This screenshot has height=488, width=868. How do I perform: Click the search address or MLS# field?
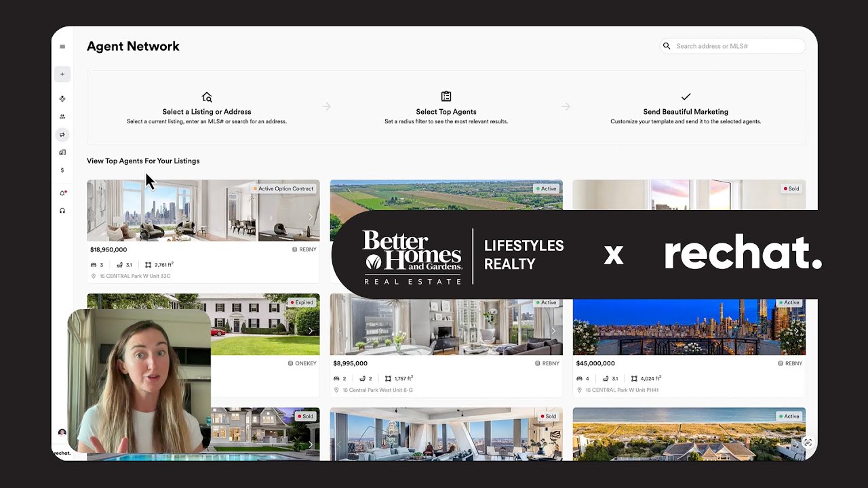[732, 46]
